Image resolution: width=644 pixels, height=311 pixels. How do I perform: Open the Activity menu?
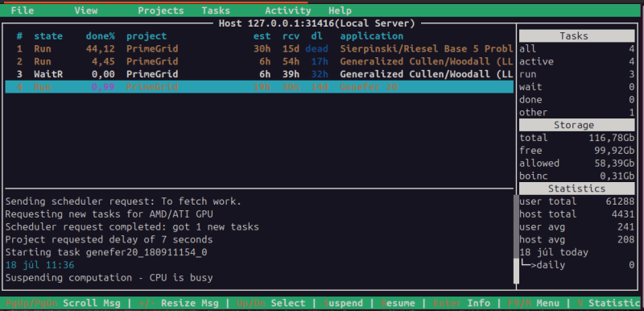point(287,10)
